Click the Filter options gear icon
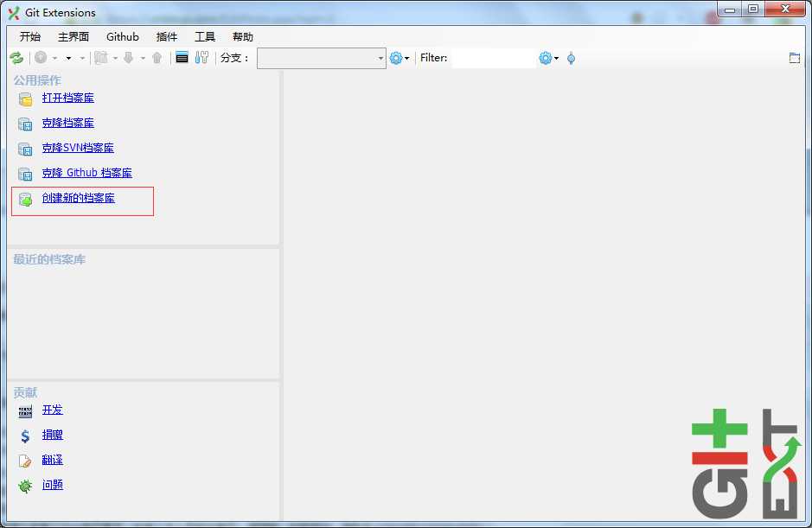 click(546, 58)
